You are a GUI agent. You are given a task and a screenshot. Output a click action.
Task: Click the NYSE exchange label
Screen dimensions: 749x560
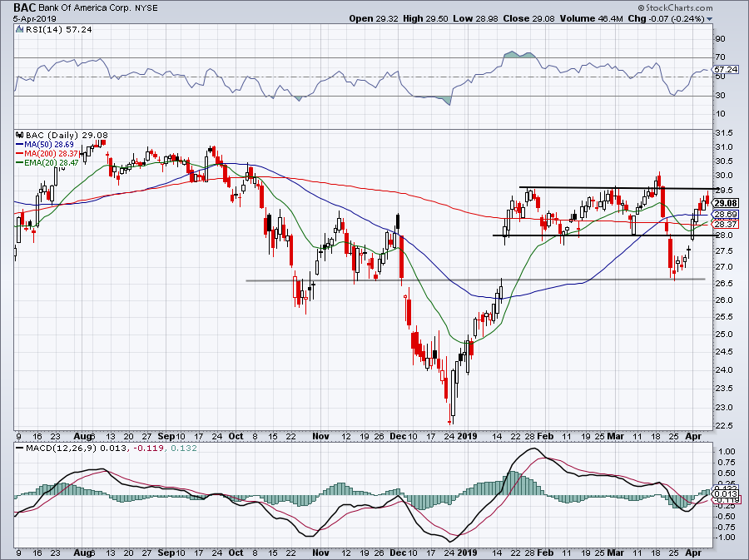tap(146, 8)
